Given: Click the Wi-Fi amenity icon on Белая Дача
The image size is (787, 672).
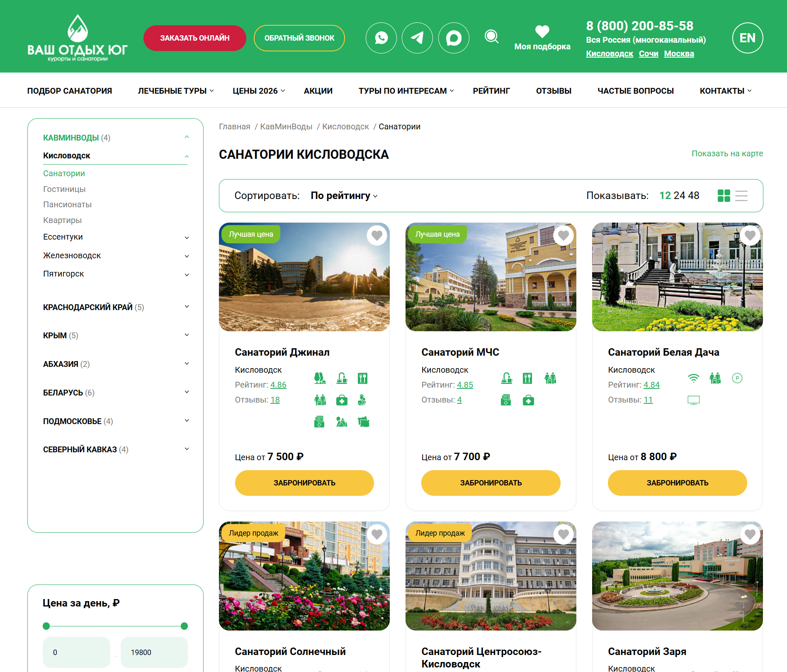Looking at the screenshot, I should click(x=693, y=378).
